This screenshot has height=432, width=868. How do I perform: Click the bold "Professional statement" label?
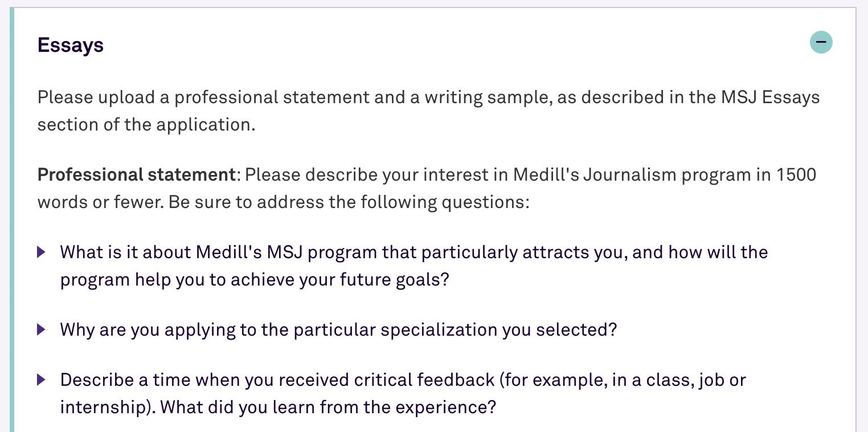click(136, 174)
